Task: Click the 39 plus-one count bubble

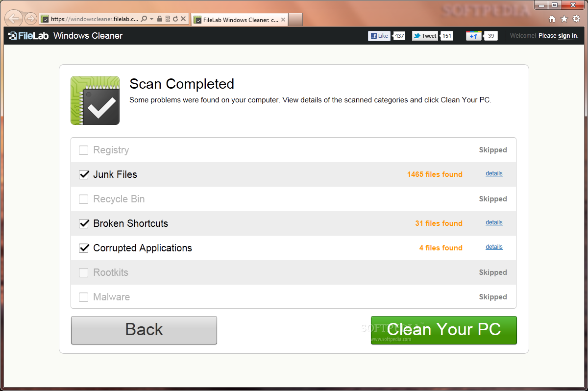Action: click(491, 36)
